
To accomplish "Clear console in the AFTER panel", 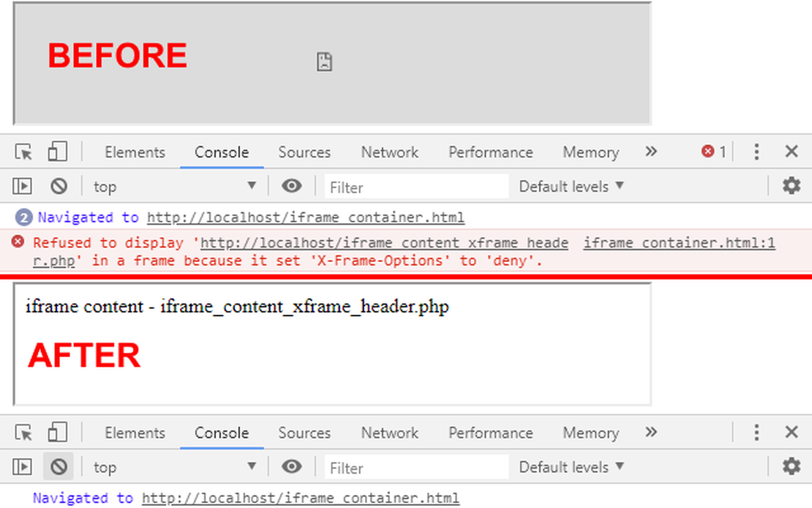I will (59, 466).
